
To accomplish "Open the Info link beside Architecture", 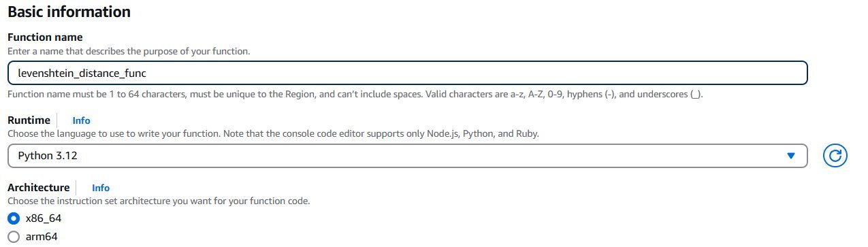I will click(101, 188).
